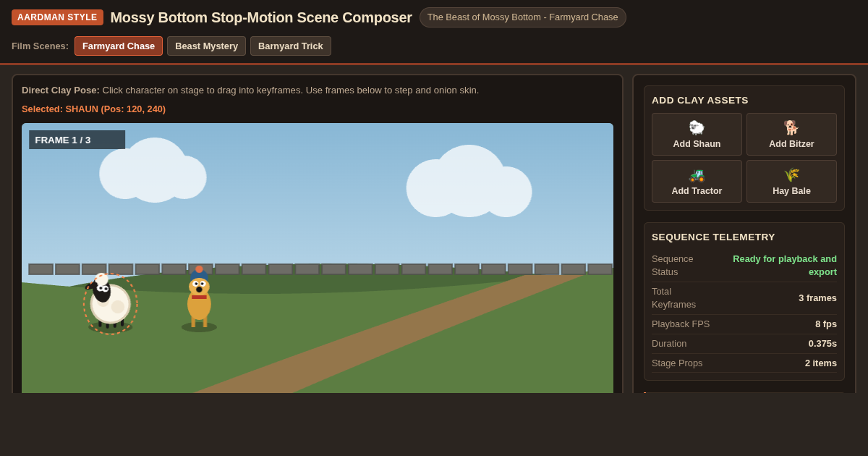The height and width of the screenshot is (456, 868).
Task: Add a Hay Bale prop
Action: click(791, 181)
